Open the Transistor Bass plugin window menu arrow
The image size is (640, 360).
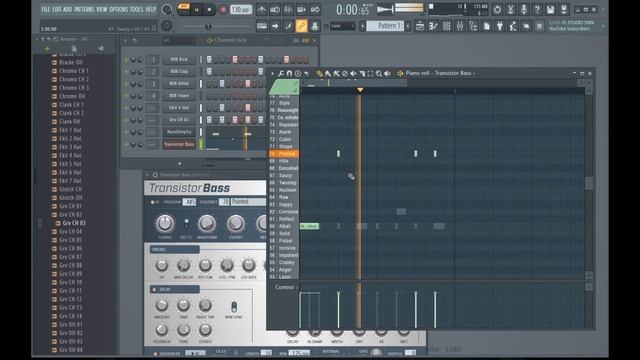[148, 175]
